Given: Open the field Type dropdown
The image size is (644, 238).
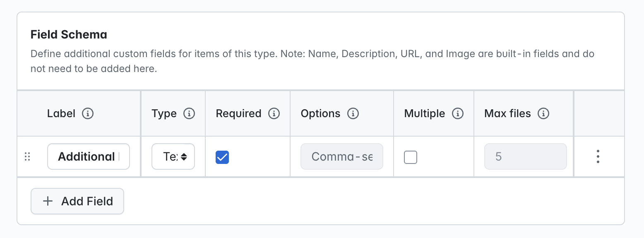Looking at the screenshot, I should 173,156.
